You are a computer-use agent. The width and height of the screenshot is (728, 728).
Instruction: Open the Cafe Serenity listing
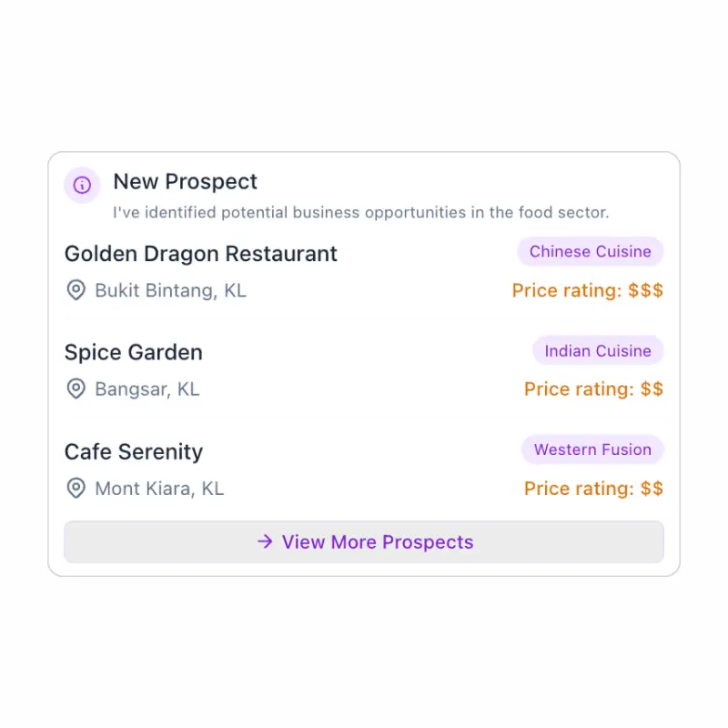[x=134, y=451]
